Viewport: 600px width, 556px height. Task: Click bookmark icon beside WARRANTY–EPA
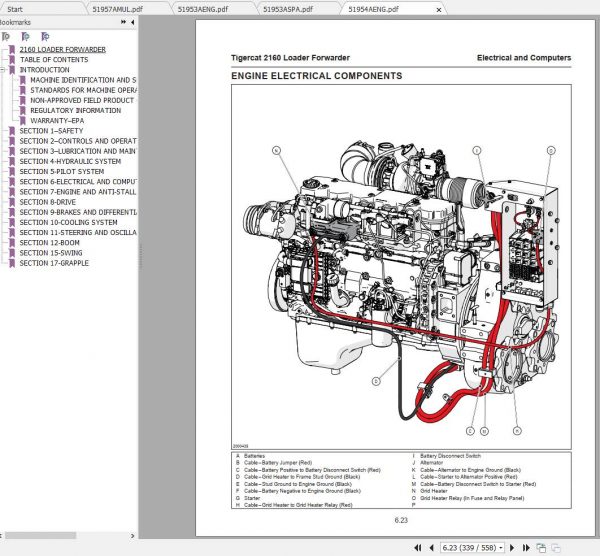coord(23,121)
